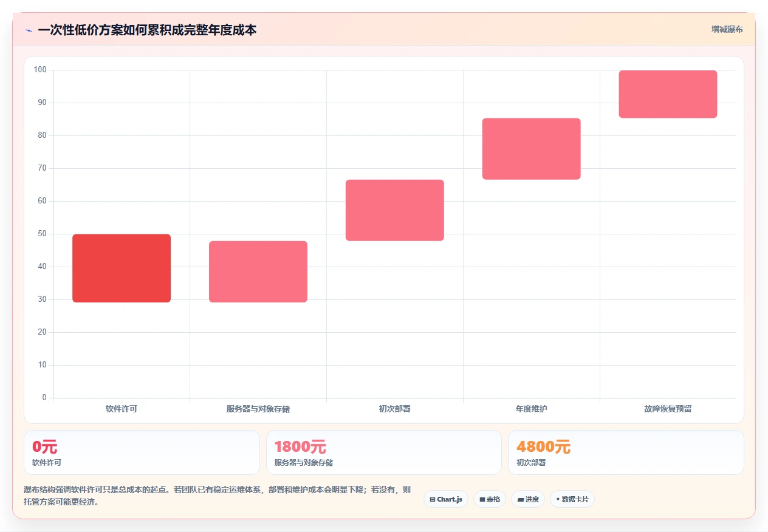Click the y-axis value 20
Viewport: 768px width, 532px height.
pyautogui.click(x=42, y=332)
